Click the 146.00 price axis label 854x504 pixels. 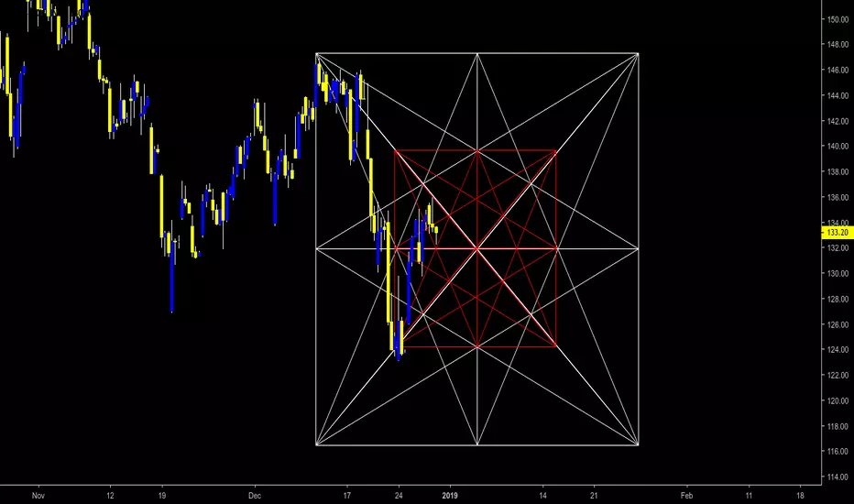click(x=838, y=71)
